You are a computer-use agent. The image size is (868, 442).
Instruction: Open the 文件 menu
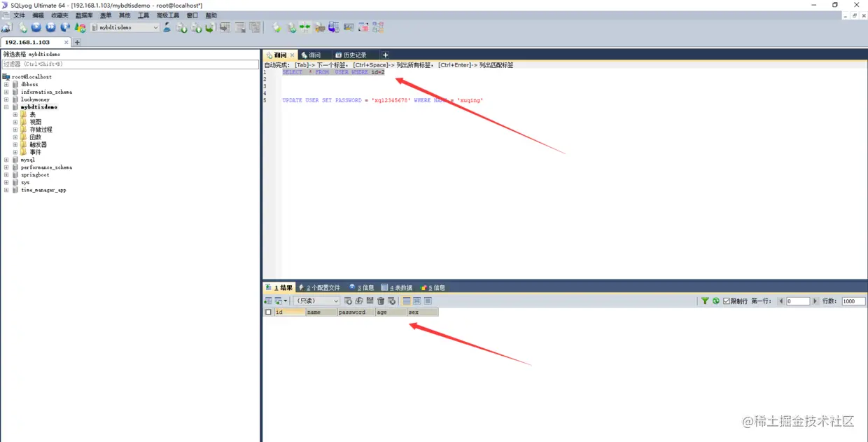(x=19, y=15)
